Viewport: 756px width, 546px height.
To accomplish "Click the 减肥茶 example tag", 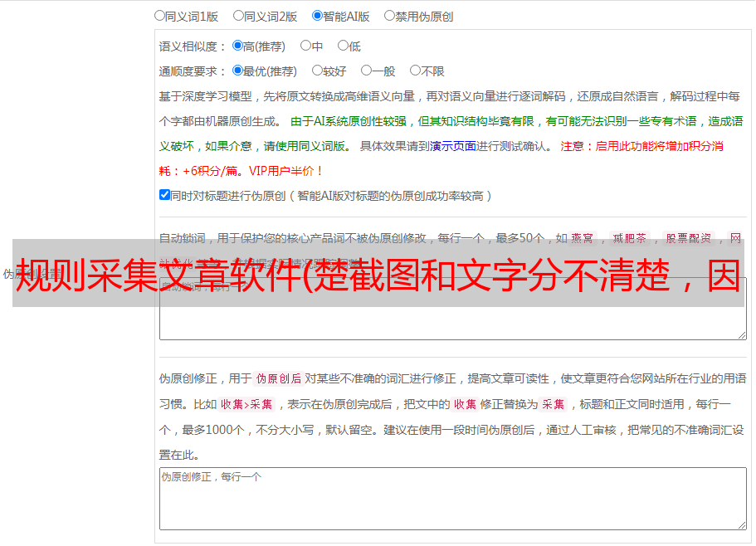I will point(629,238).
